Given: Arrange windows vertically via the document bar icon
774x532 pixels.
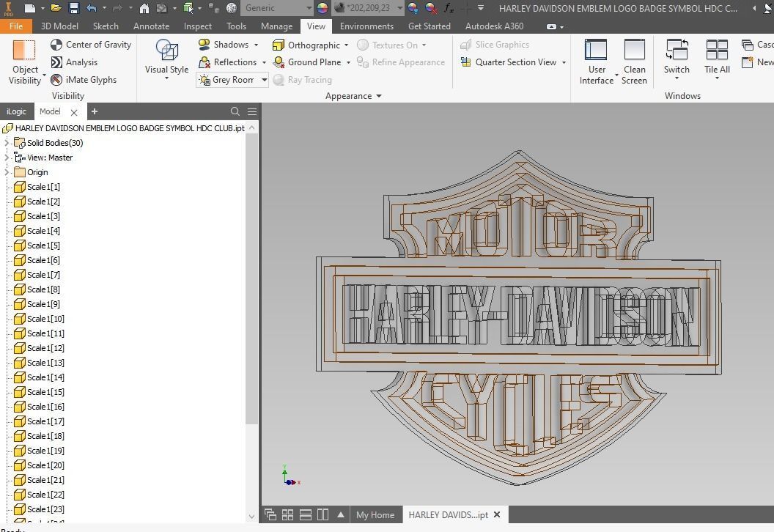Looking at the screenshot, I should [x=322, y=514].
